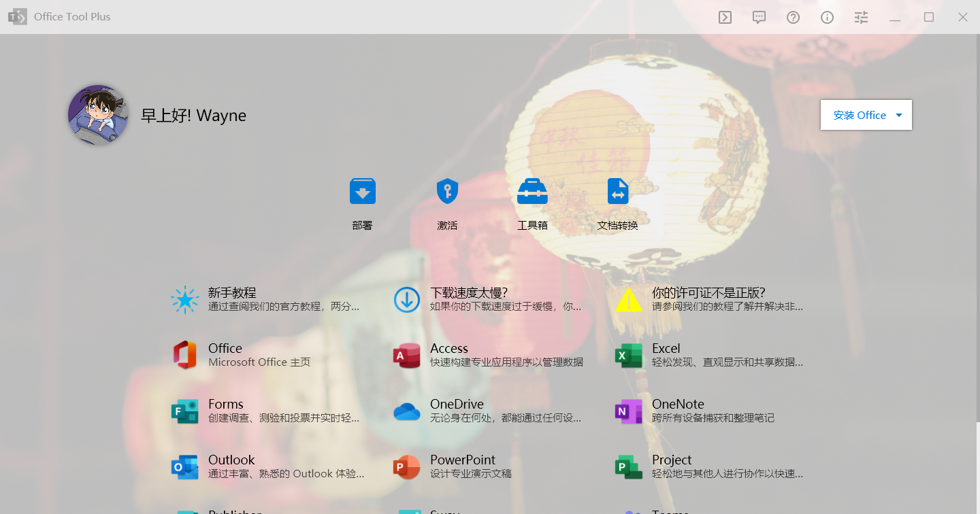Click the 部署 label text
This screenshot has width=980, height=514.
click(363, 225)
